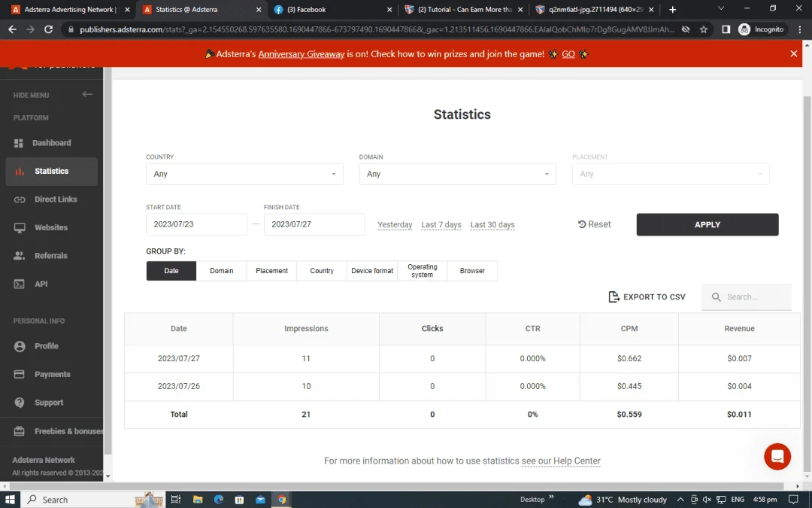Open the disabled Placement dropdown
The image size is (812, 508).
click(671, 174)
